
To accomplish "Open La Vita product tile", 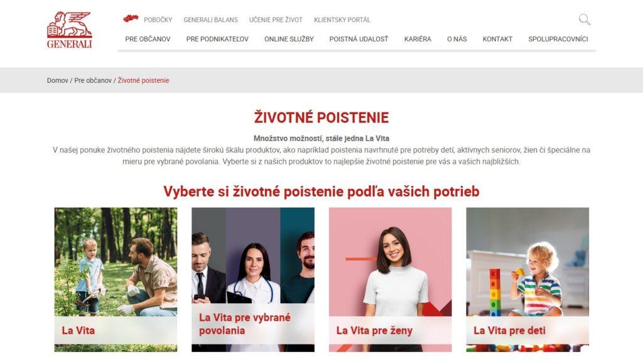I will [x=116, y=279].
